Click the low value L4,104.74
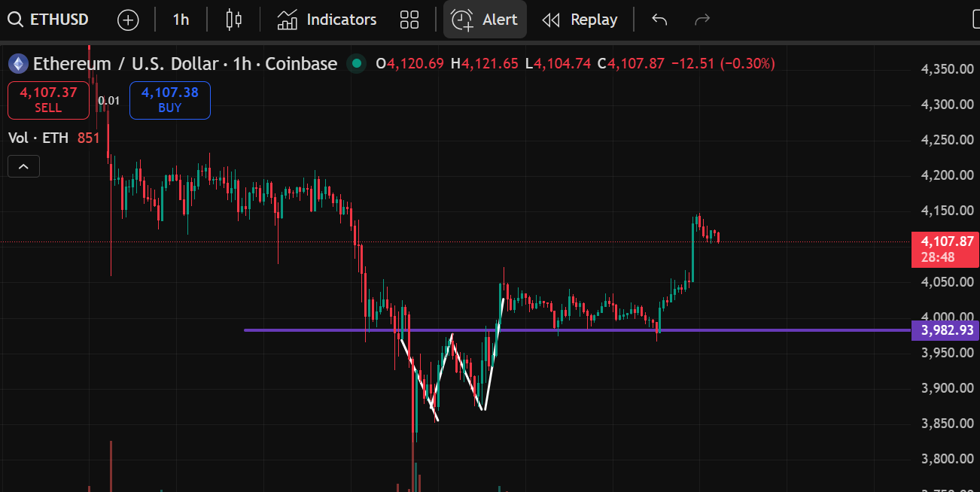 point(558,64)
